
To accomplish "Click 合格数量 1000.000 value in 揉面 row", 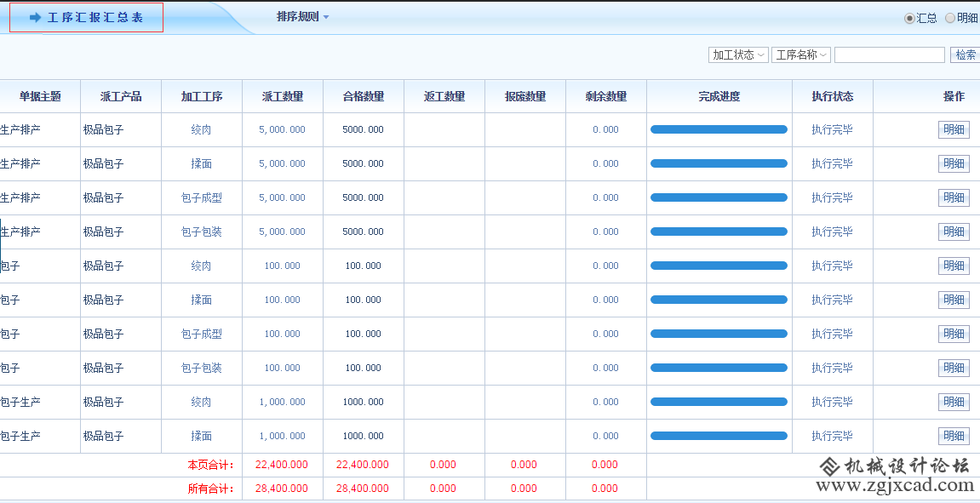I will coord(363,436).
